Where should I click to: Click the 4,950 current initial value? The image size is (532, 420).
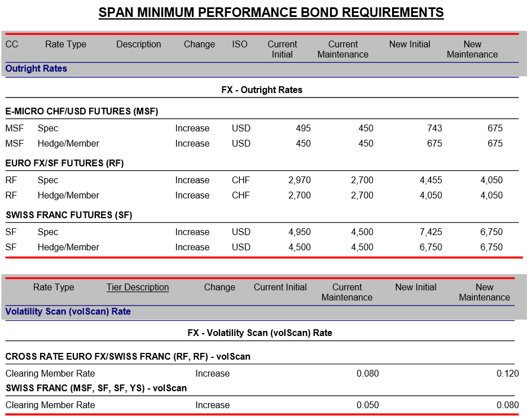pyautogui.click(x=300, y=232)
